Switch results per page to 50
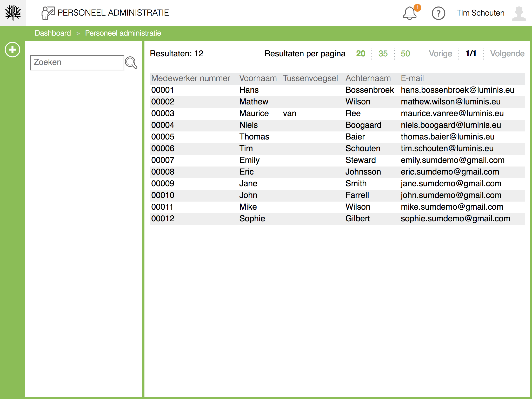The width and height of the screenshot is (532, 399). (x=405, y=54)
